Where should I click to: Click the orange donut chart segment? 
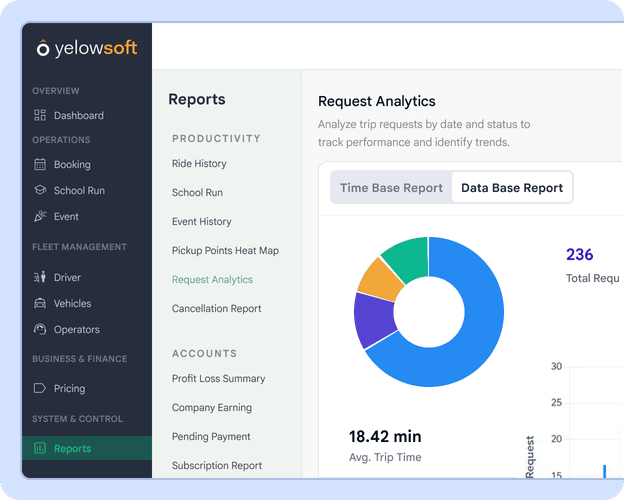(x=381, y=281)
